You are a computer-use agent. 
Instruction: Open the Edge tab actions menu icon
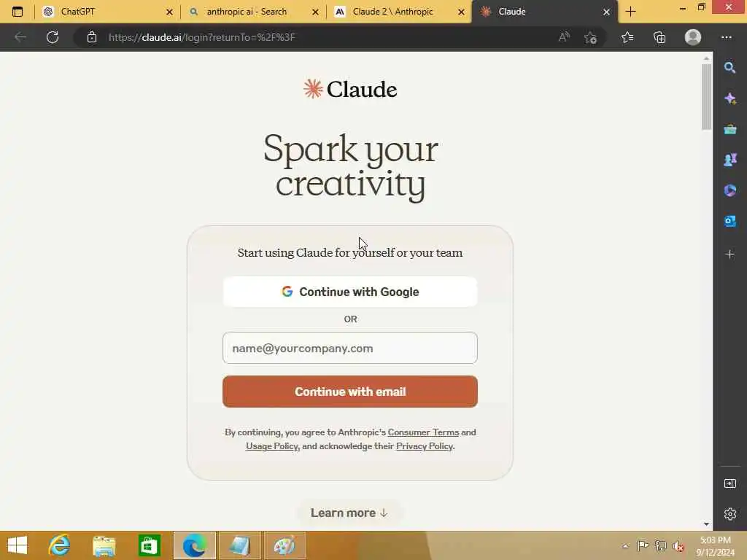coord(18,12)
